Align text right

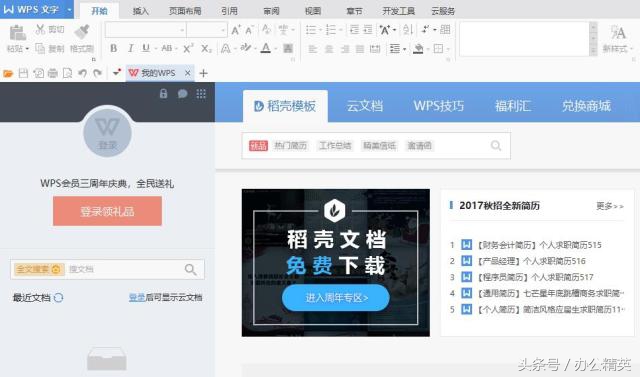344,49
